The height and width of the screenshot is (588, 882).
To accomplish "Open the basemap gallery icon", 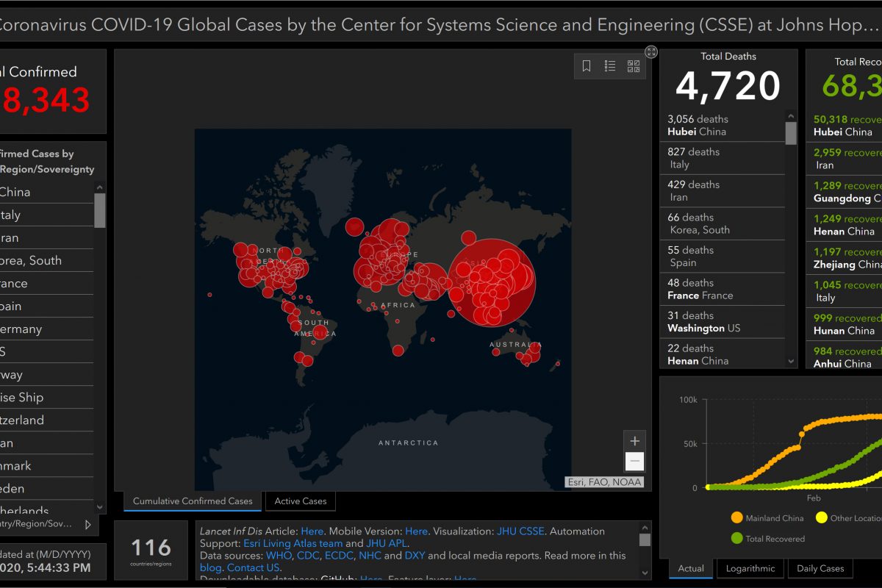I will point(633,66).
